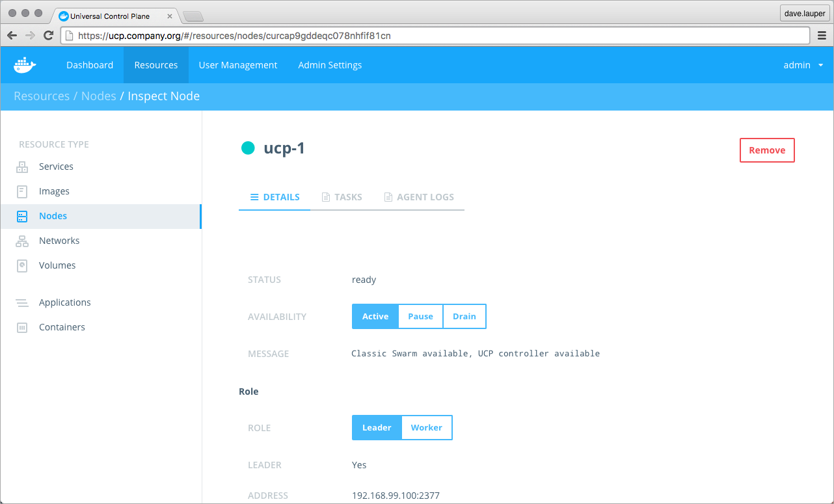Screen dimensions: 834x504
Task: Open the Agent Logs tab
Action: tap(419, 197)
